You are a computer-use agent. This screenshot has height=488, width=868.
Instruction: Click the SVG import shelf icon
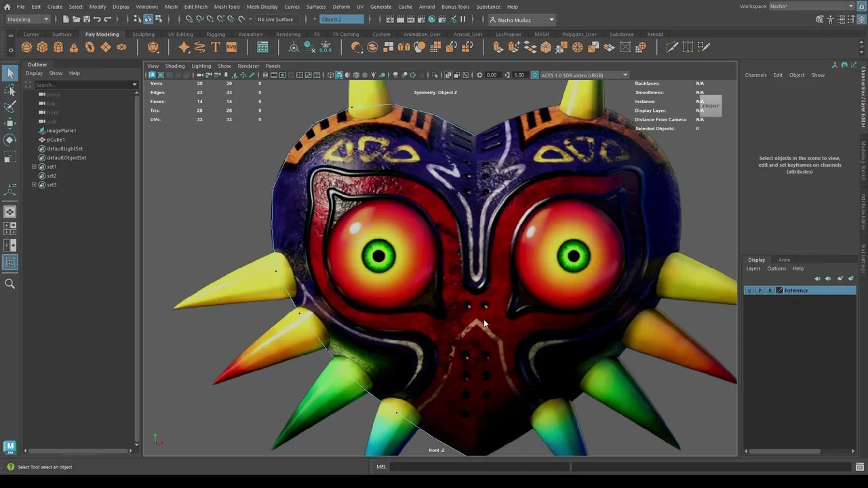click(231, 47)
